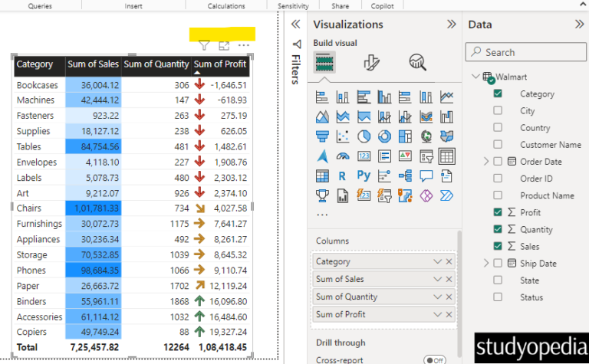Select the Donut chart visual
The height and width of the screenshot is (364, 589).
pyautogui.click(x=384, y=136)
